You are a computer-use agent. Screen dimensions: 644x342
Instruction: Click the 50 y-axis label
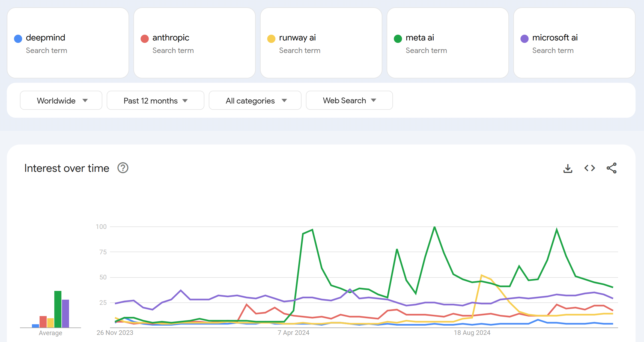coord(103,277)
